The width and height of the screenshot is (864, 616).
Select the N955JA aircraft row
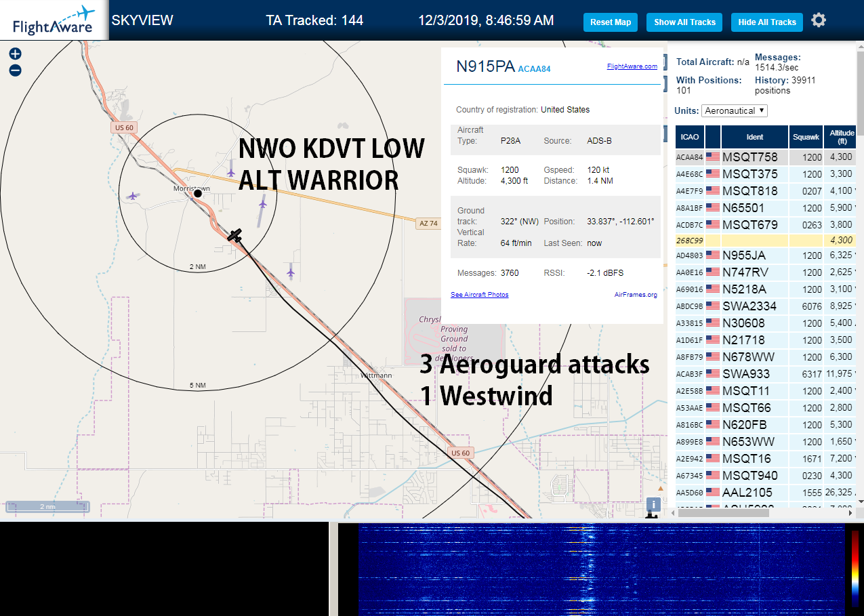coord(766,255)
